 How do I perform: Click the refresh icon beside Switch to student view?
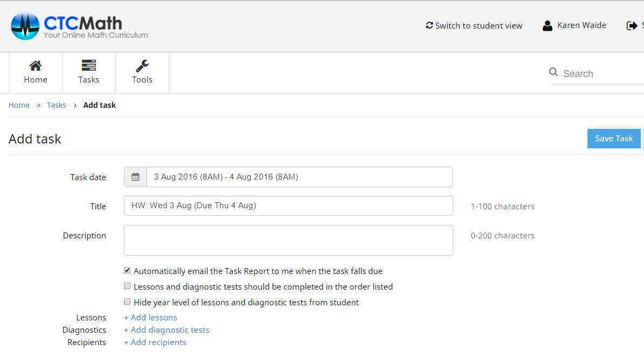pyautogui.click(x=429, y=25)
